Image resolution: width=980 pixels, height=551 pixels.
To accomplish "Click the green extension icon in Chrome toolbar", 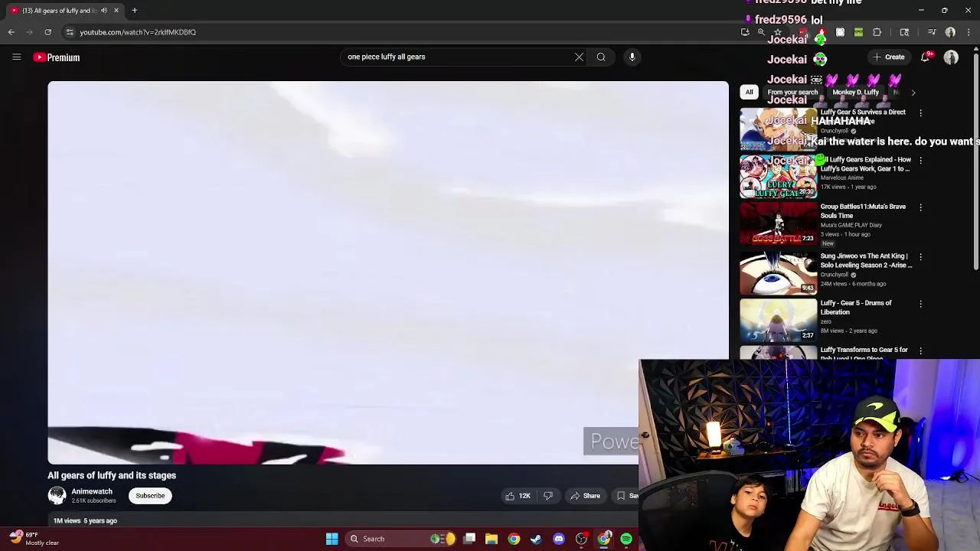I will pos(858,32).
